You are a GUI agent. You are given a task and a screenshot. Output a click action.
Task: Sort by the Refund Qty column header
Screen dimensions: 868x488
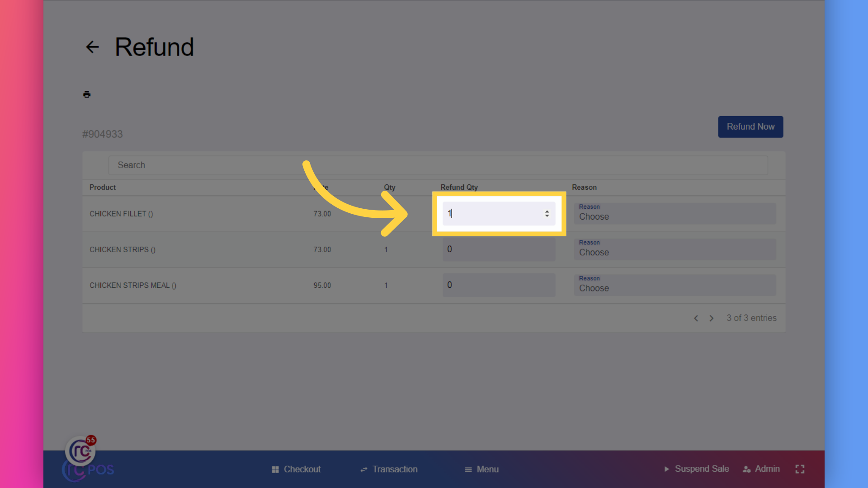(459, 188)
